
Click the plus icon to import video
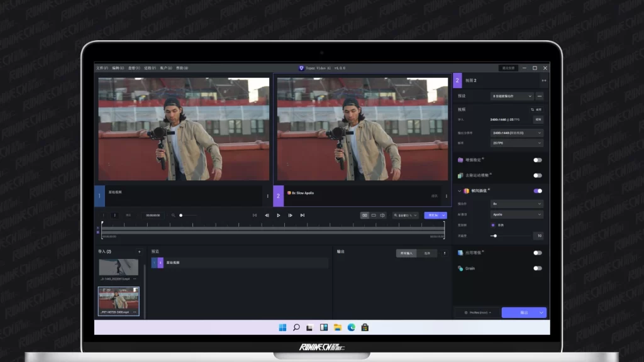pyautogui.click(x=139, y=251)
